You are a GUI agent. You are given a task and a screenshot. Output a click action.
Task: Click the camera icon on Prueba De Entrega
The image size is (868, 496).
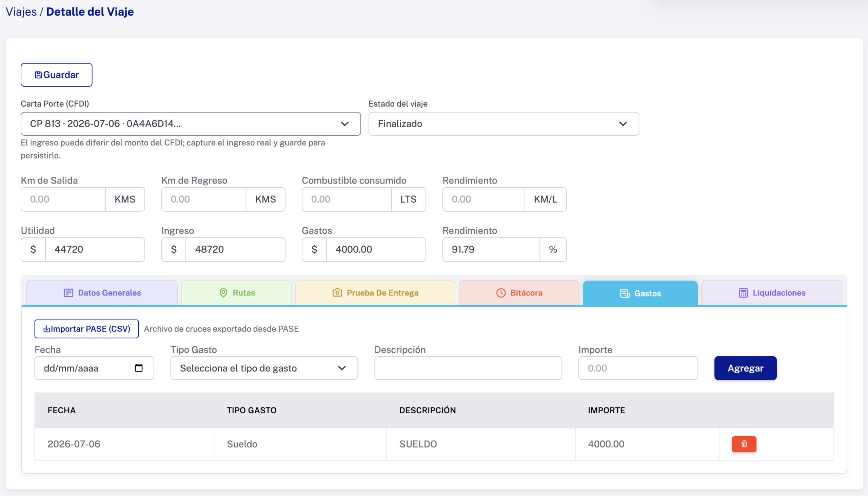337,293
